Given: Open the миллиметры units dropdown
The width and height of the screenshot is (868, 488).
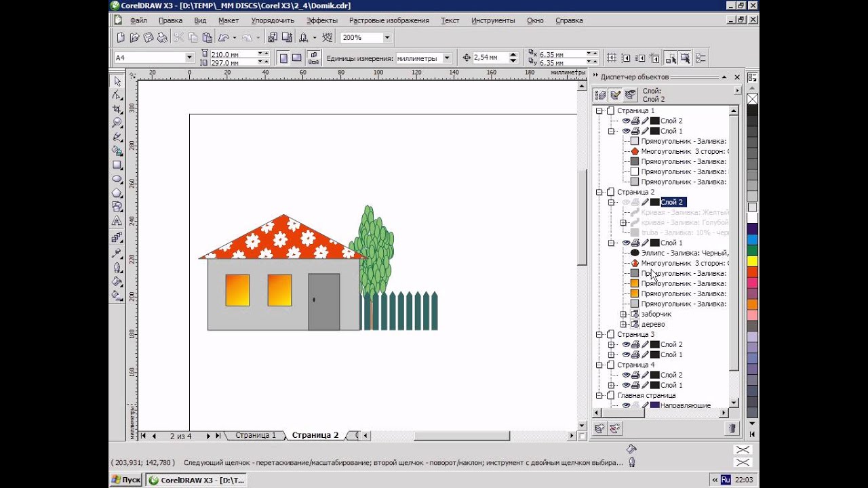Looking at the screenshot, I should (447, 58).
